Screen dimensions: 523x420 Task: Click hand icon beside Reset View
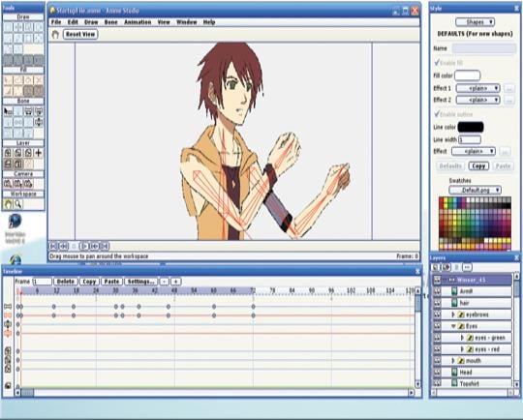point(55,34)
